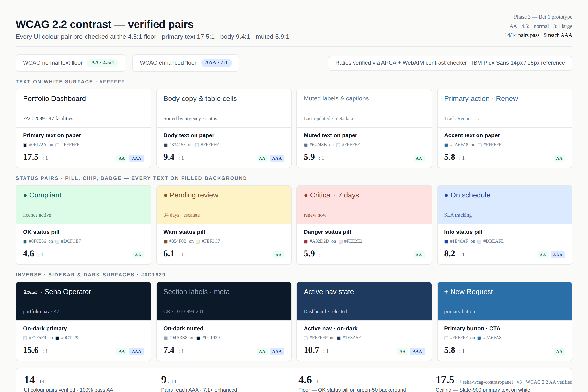Viewport: 588px width, 392px height.
Task: Select the AAA · 7:1 badge
Action: [216, 63]
